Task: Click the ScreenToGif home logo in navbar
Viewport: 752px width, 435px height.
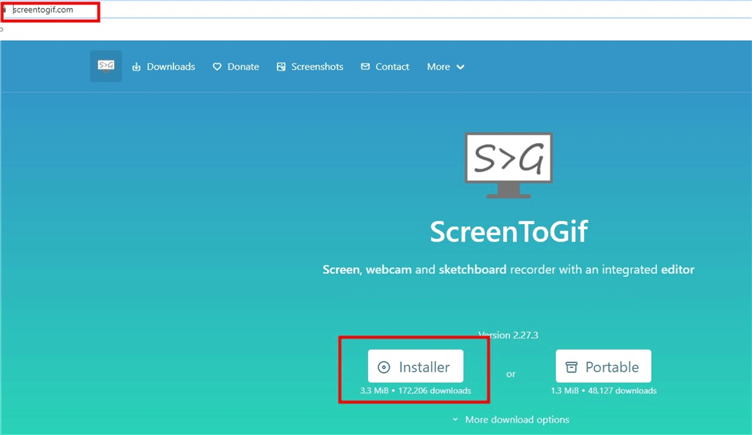Action: pyautogui.click(x=106, y=66)
